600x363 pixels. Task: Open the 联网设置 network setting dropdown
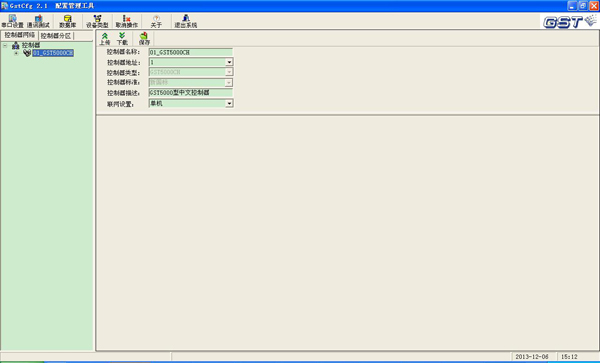(x=229, y=103)
